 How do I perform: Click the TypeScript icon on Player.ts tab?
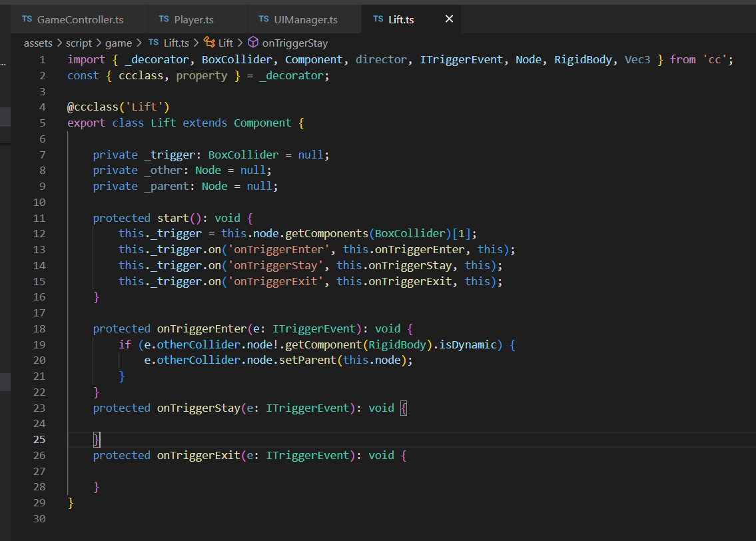coord(164,19)
